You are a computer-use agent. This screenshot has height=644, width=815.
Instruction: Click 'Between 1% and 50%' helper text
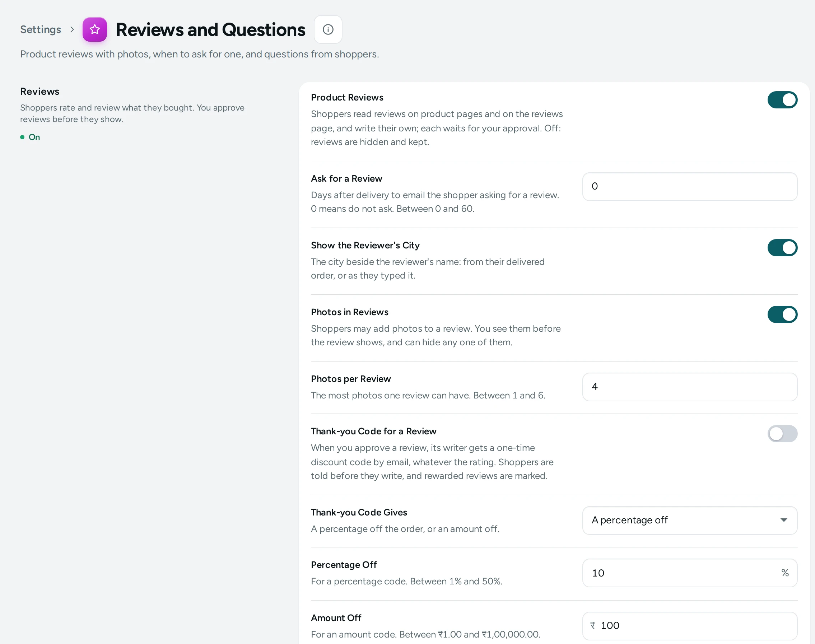point(456,581)
